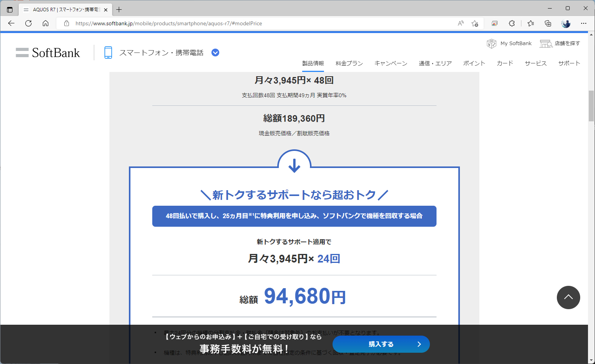Click 月々3,945円× 24回 text
The height and width of the screenshot is (364, 595).
point(294,259)
